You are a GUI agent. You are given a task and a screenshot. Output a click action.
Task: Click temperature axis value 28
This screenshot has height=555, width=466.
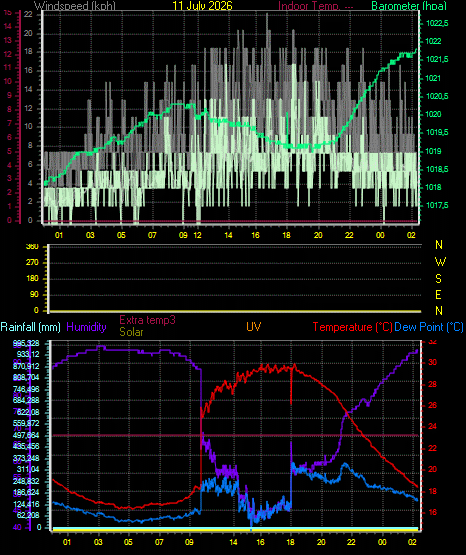432,384
